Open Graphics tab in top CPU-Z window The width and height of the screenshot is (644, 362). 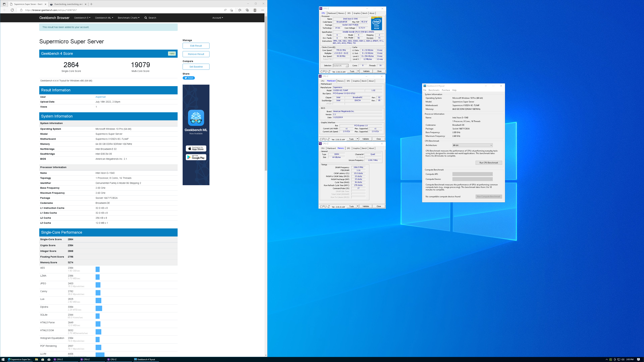tap(357, 13)
